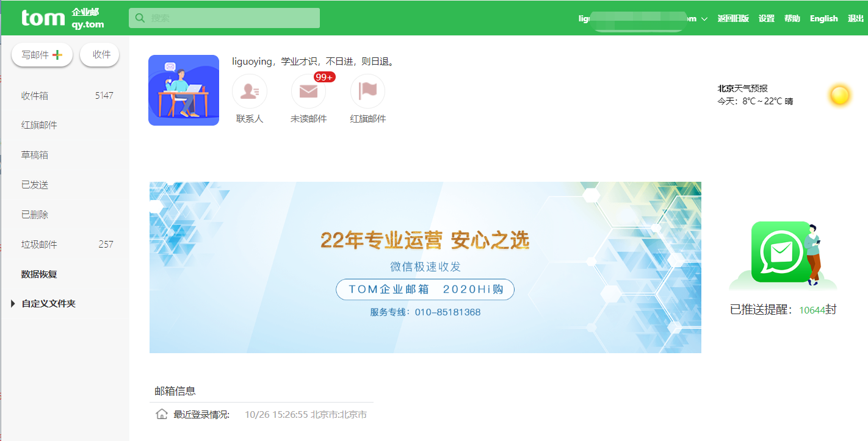The height and width of the screenshot is (441, 868).
Task: Click the plus icon on 写邮件 button
Action: (57, 54)
